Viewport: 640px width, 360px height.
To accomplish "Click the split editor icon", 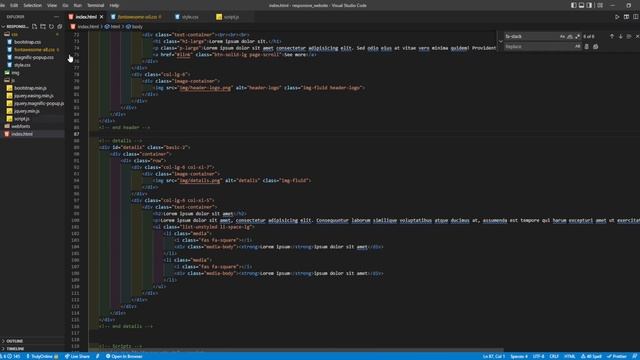I will pyautogui.click(x=636, y=17).
